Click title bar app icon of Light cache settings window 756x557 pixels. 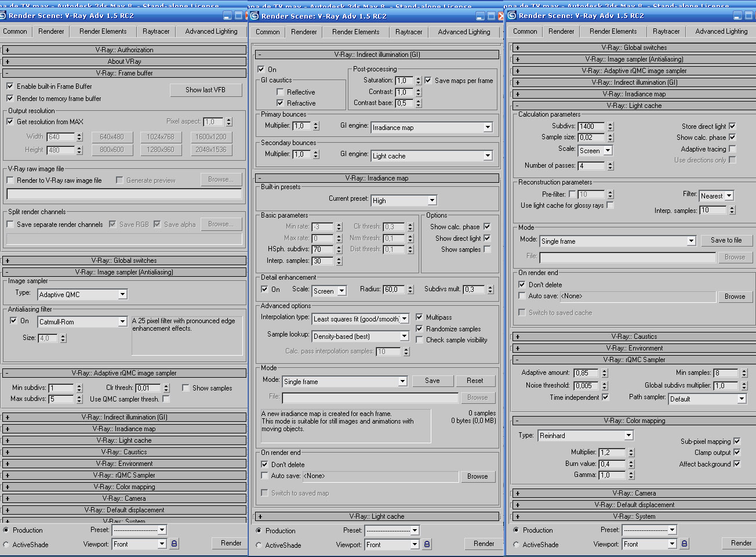coord(512,15)
